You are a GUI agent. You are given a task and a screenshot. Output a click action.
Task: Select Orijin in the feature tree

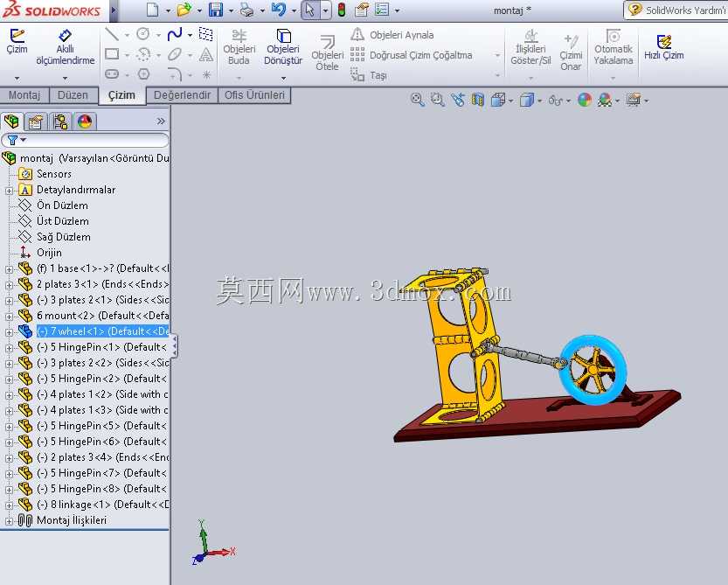pos(49,253)
